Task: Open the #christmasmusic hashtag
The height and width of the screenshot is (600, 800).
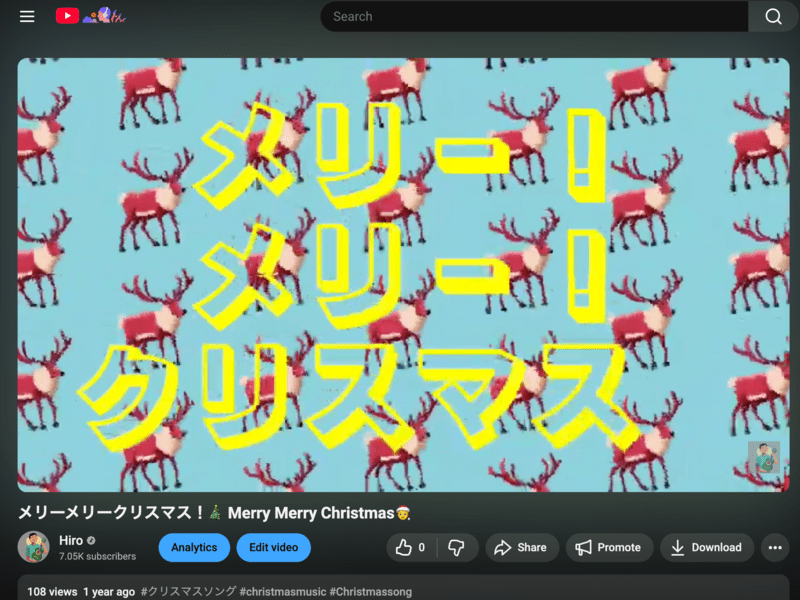Action: pyautogui.click(x=282, y=592)
